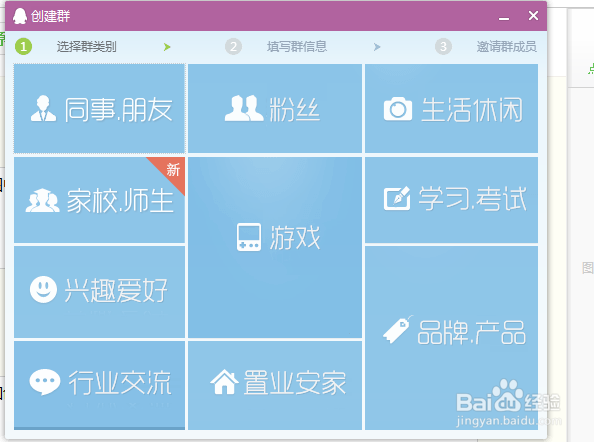Choose the 置业安家 category label
The height and width of the screenshot is (442, 594).
295,383
